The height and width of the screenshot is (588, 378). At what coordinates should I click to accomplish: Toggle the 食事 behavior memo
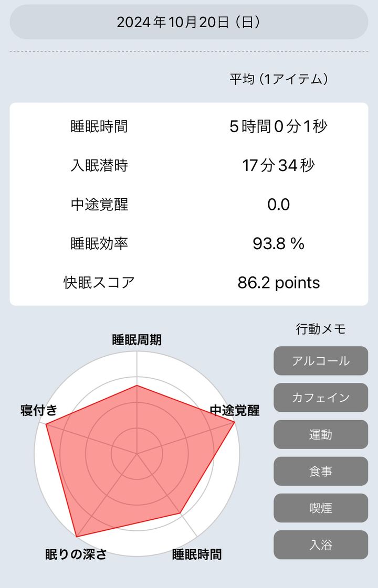tap(321, 471)
